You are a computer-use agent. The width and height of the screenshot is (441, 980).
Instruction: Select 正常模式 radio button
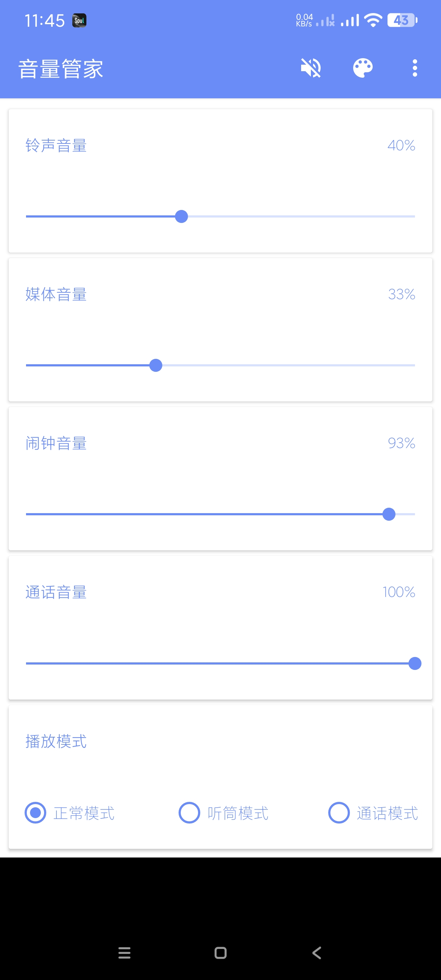click(35, 813)
